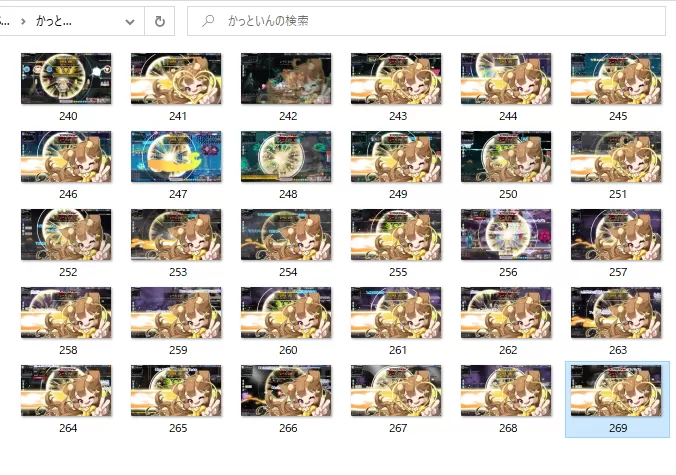Select thumbnail 266
The image size is (676, 475).
coord(286,391)
